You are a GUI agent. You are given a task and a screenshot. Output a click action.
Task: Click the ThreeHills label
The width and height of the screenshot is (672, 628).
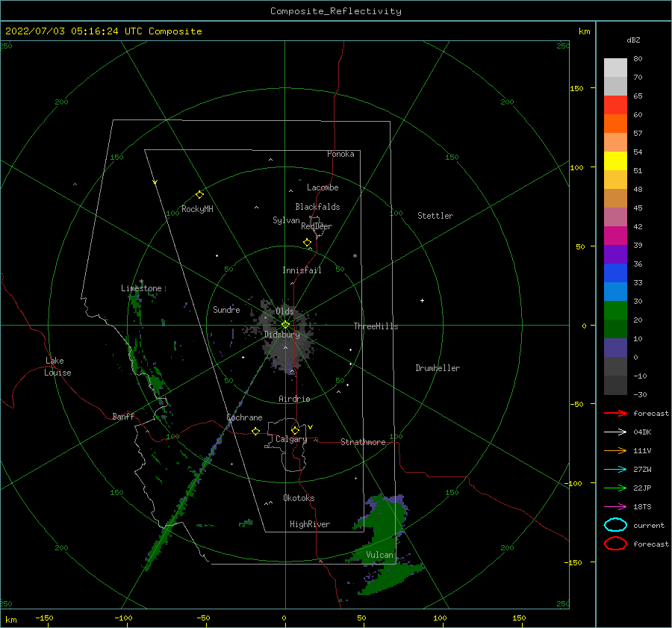pos(376,326)
